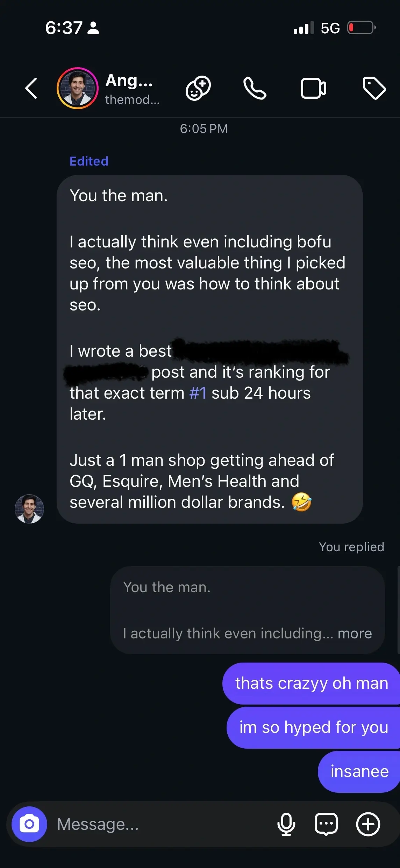Open Angel's name in the header

[x=130, y=81]
